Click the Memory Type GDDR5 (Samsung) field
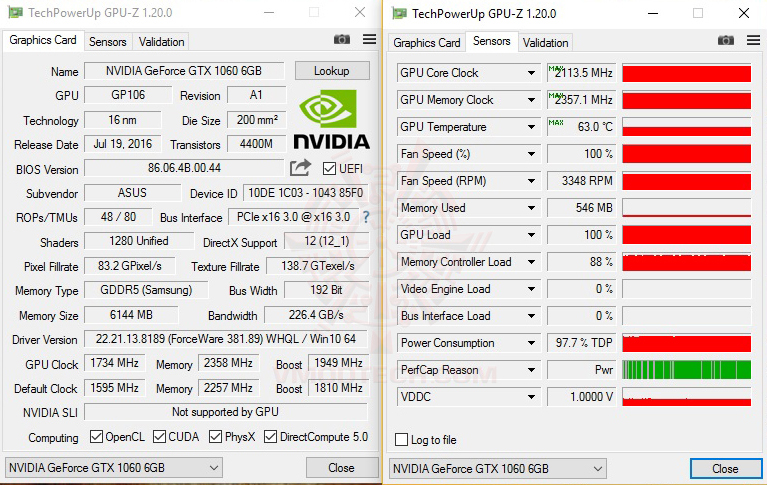This screenshot has height=485, width=767. click(x=146, y=290)
